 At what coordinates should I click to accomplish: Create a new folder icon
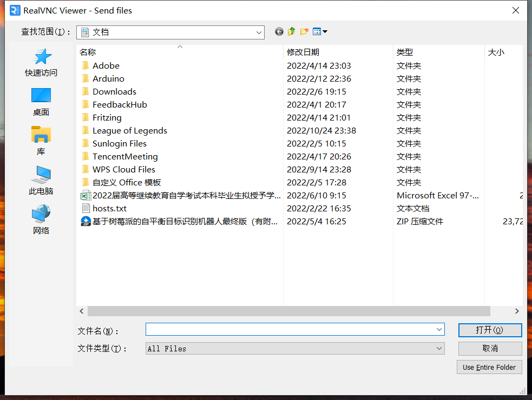(x=304, y=32)
